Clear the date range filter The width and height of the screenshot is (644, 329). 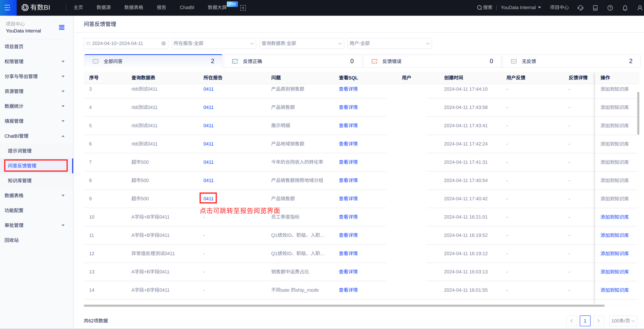pos(163,44)
